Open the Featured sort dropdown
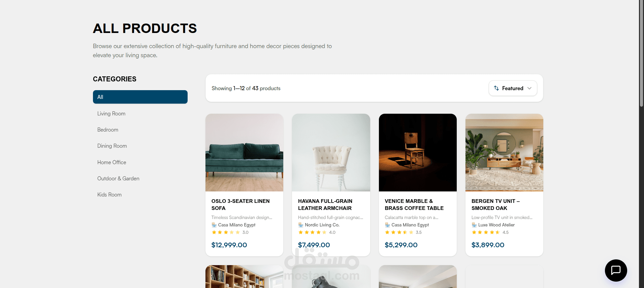 tap(513, 88)
